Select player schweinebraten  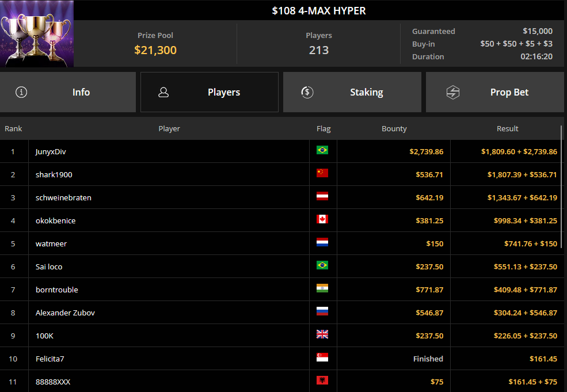point(63,198)
